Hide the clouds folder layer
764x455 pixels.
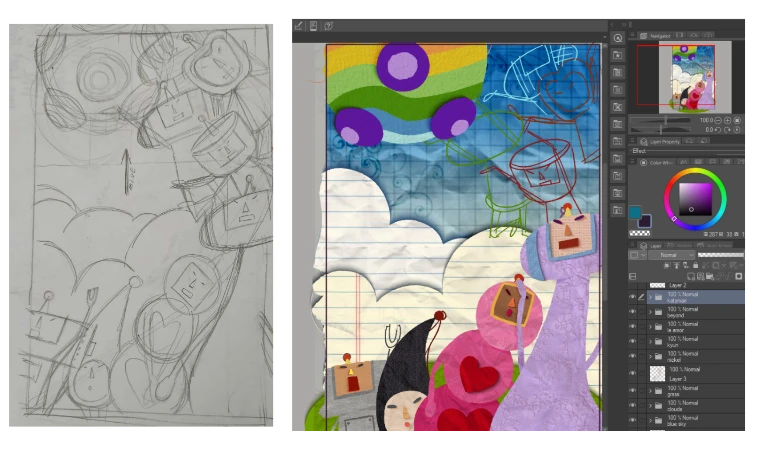pos(632,405)
